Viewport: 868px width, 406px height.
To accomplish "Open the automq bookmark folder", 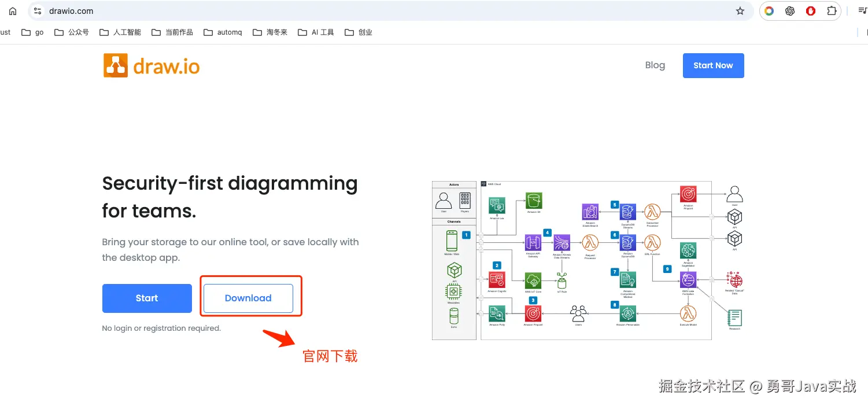I will point(223,32).
